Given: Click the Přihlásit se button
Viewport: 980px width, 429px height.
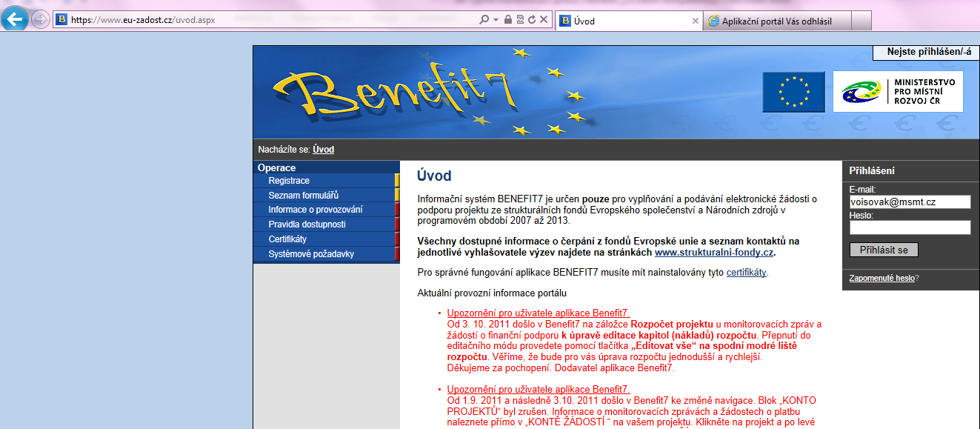Looking at the screenshot, I should [x=884, y=250].
